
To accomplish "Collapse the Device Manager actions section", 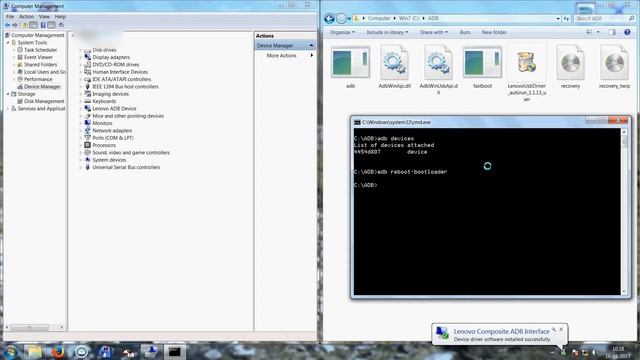I will pos(311,45).
